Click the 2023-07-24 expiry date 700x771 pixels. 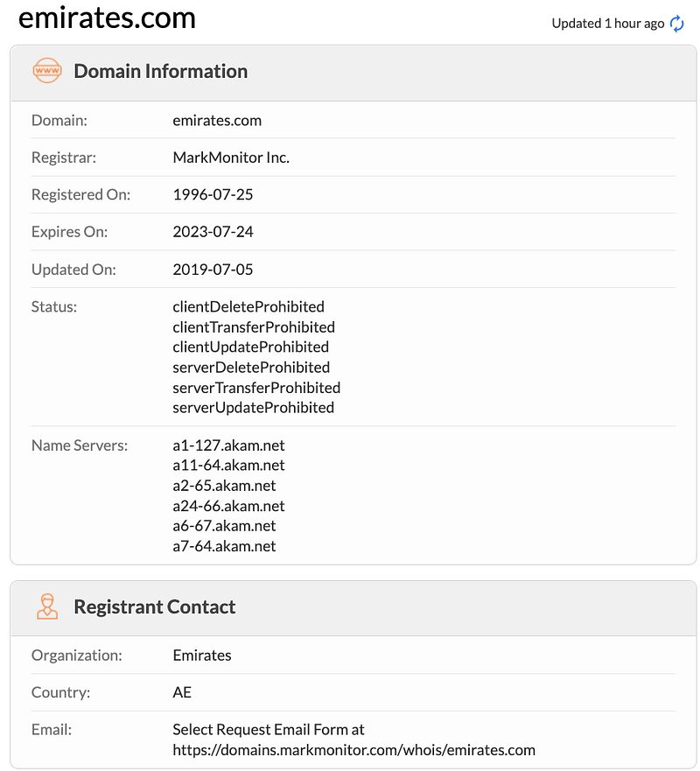click(x=213, y=232)
